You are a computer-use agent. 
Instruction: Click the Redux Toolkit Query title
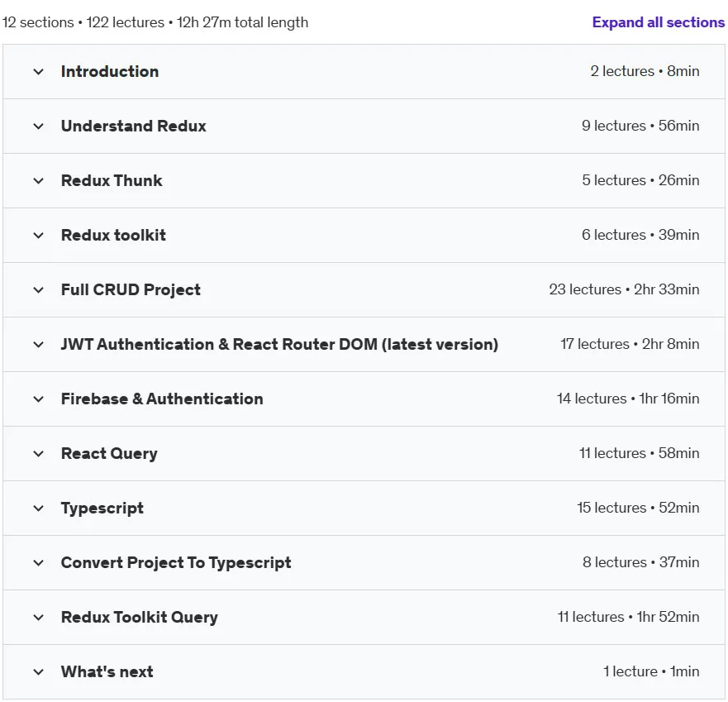click(x=140, y=618)
